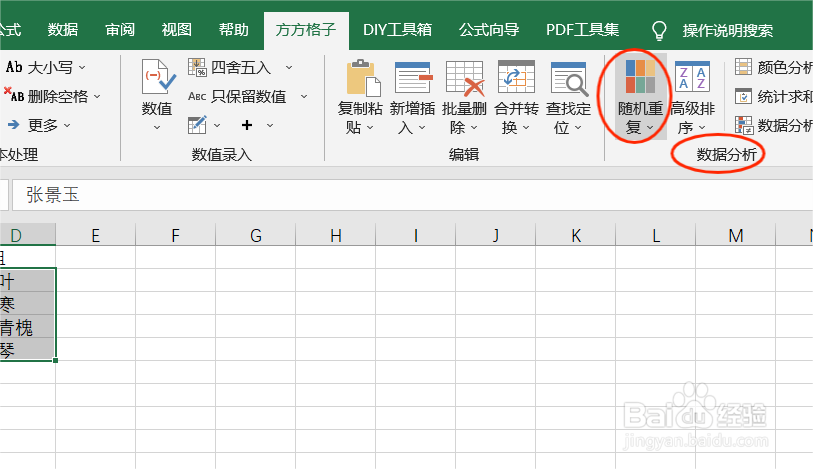Image resolution: width=813 pixels, height=469 pixels.
Task: Select column F header
Action: [175, 235]
